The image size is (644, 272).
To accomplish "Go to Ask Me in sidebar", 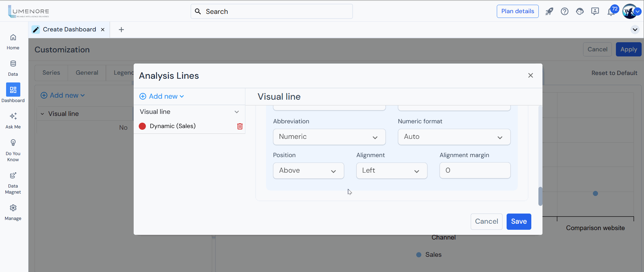I will [x=13, y=121].
